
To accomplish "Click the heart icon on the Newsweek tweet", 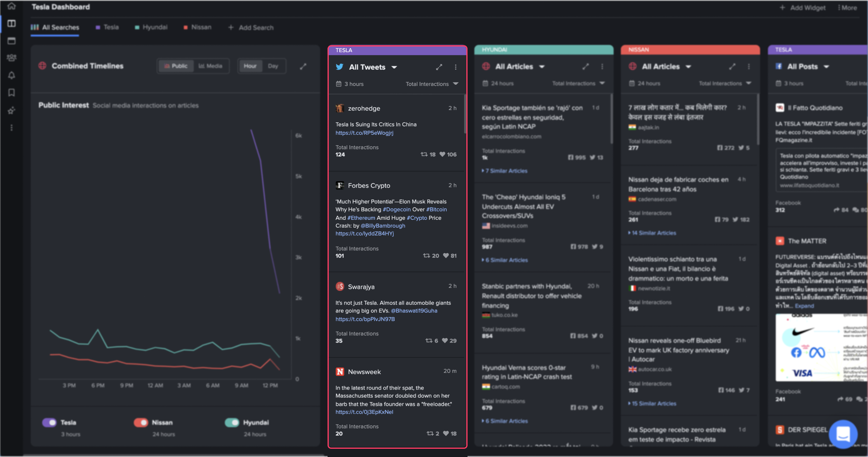I will click(x=446, y=433).
